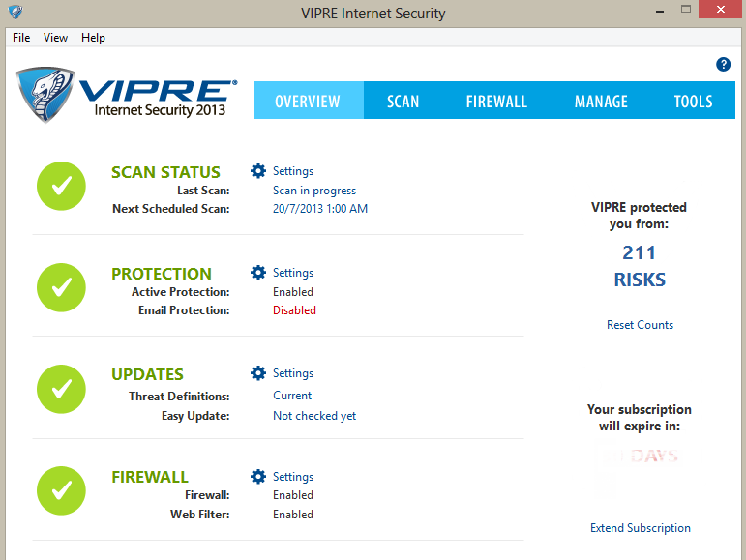Click the UPDATES heading
Image resolution: width=746 pixels, height=560 pixels.
pyautogui.click(x=147, y=374)
